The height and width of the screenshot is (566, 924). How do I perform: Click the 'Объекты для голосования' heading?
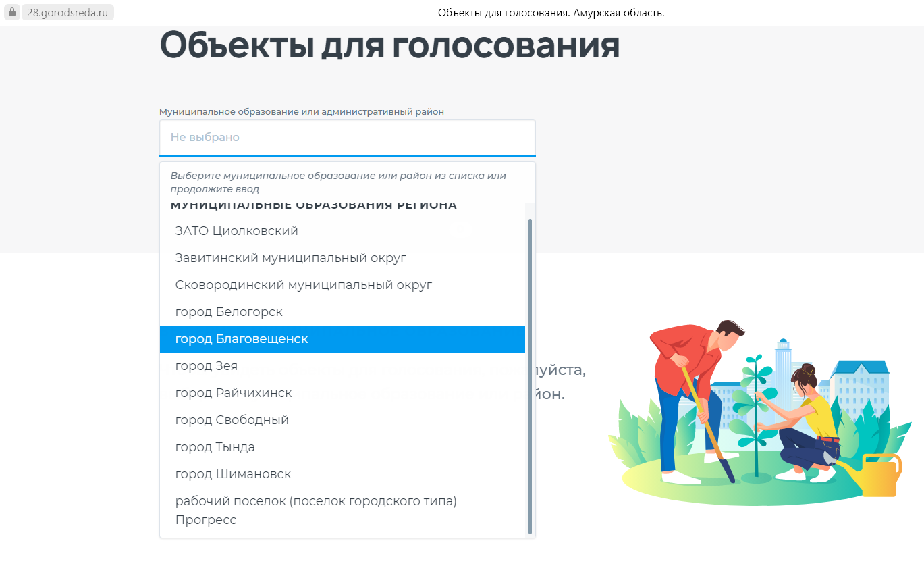click(x=389, y=46)
